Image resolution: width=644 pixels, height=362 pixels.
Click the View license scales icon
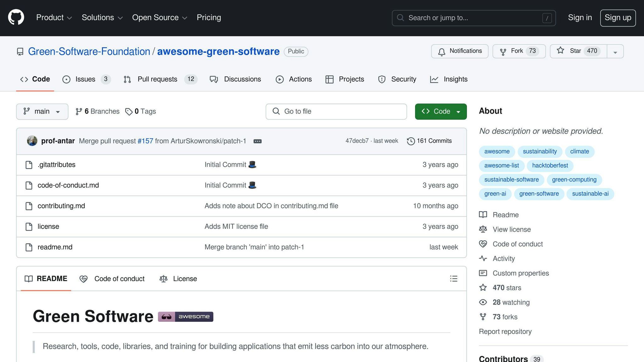[x=483, y=229]
